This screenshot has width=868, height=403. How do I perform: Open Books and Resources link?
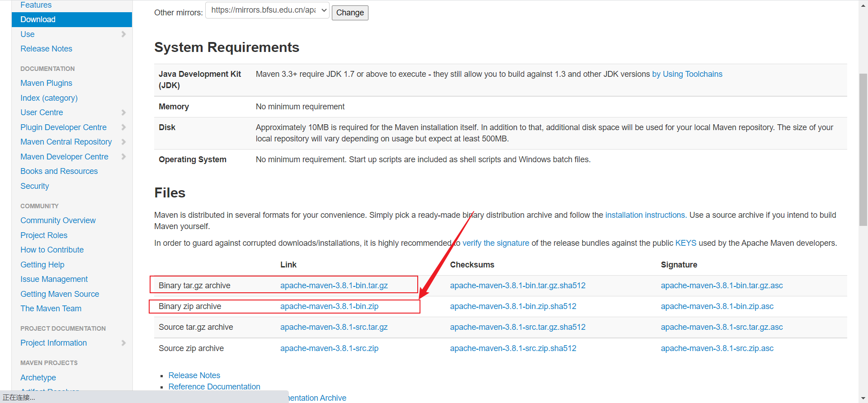coord(59,171)
